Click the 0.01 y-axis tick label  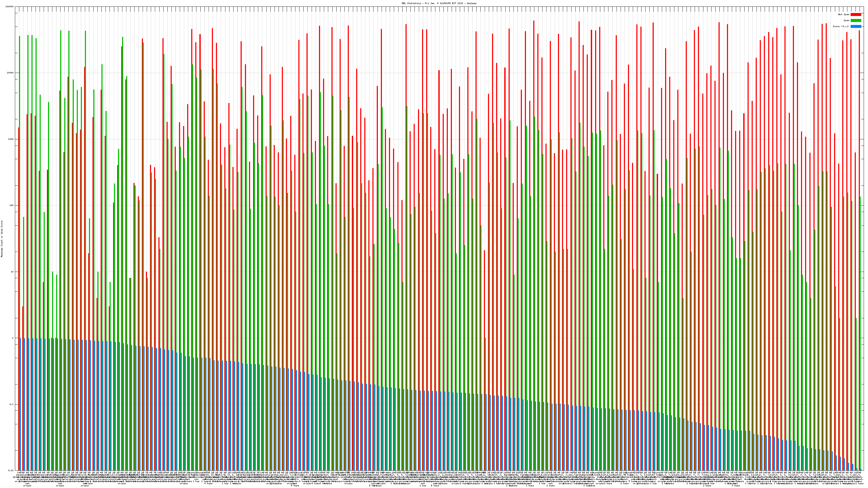pyautogui.click(x=11, y=470)
